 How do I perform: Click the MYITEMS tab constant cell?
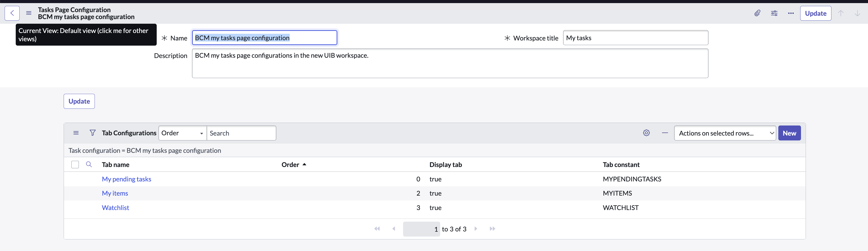[617, 193]
